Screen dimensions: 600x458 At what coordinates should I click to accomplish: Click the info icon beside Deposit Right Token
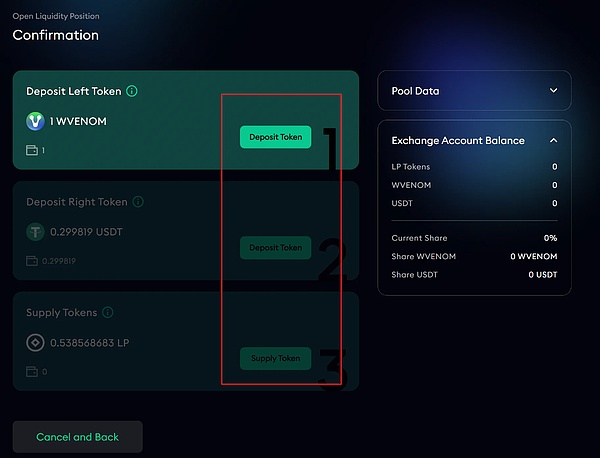point(138,202)
